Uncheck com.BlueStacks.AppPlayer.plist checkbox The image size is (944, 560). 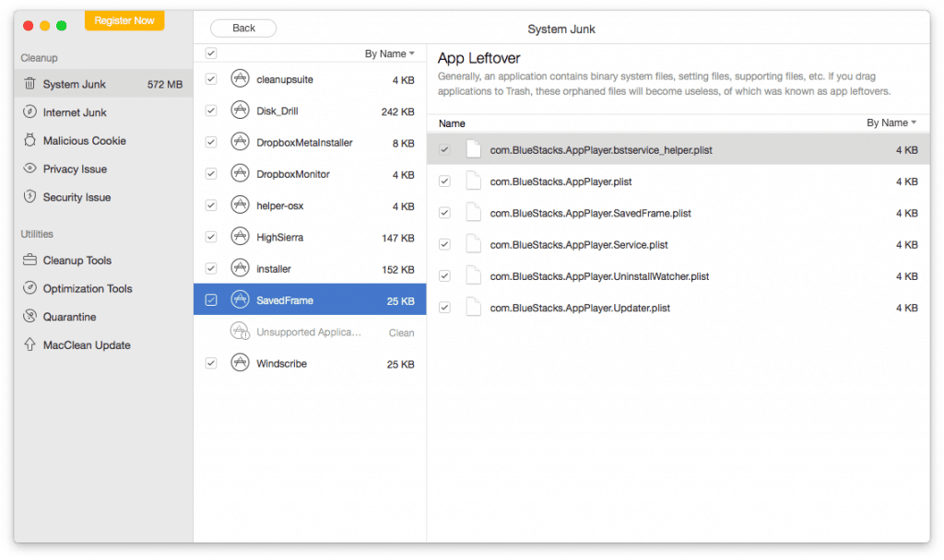click(x=444, y=181)
